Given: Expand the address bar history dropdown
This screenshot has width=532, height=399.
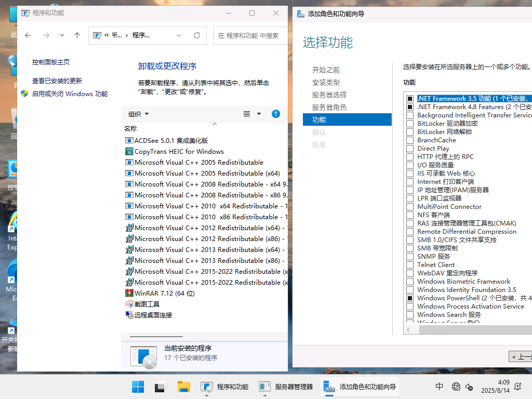Looking at the screenshot, I should tap(179, 35).
